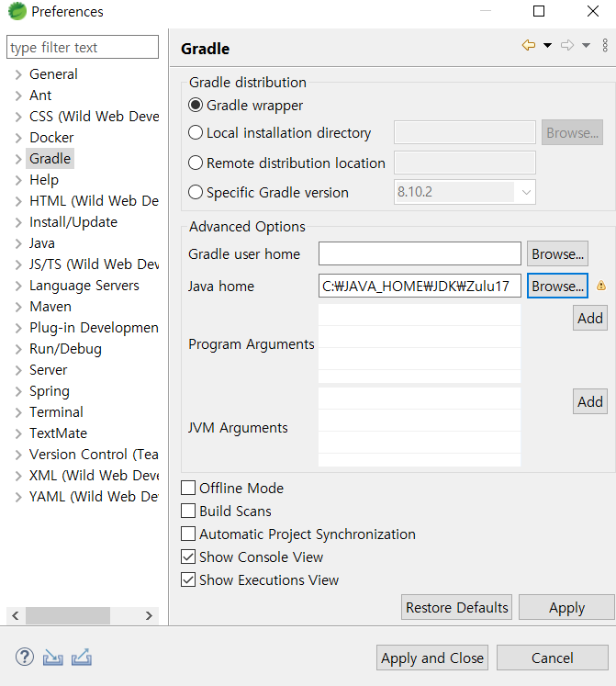Screen dimensions: 616x686
Task: Expand the Docker tree node
Action: 18,138
